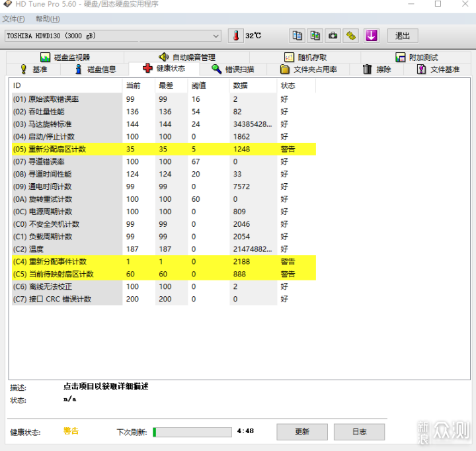Click data value 7572 in power-on row
Viewport: 476px width, 451px height.
pyautogui.click(x=242, y=186)
